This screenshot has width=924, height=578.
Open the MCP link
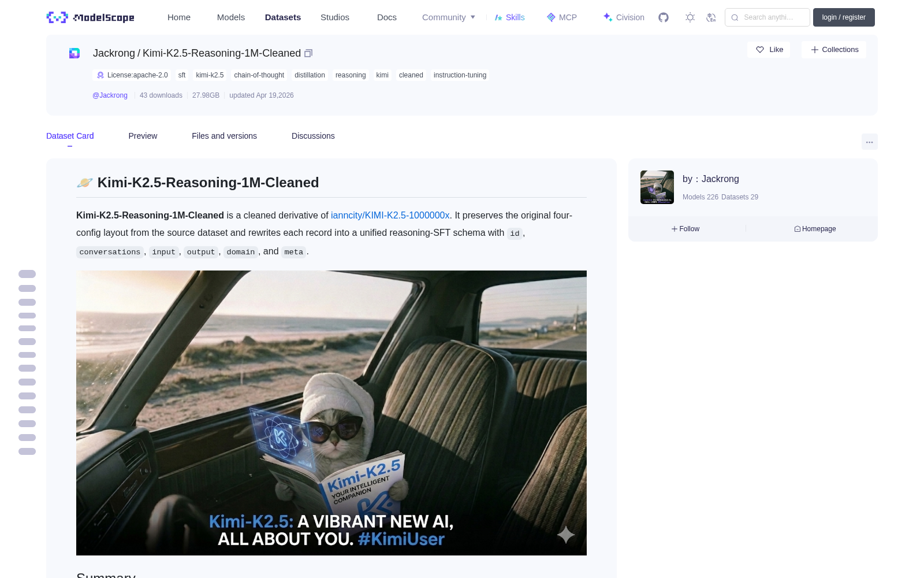(561, 17)
